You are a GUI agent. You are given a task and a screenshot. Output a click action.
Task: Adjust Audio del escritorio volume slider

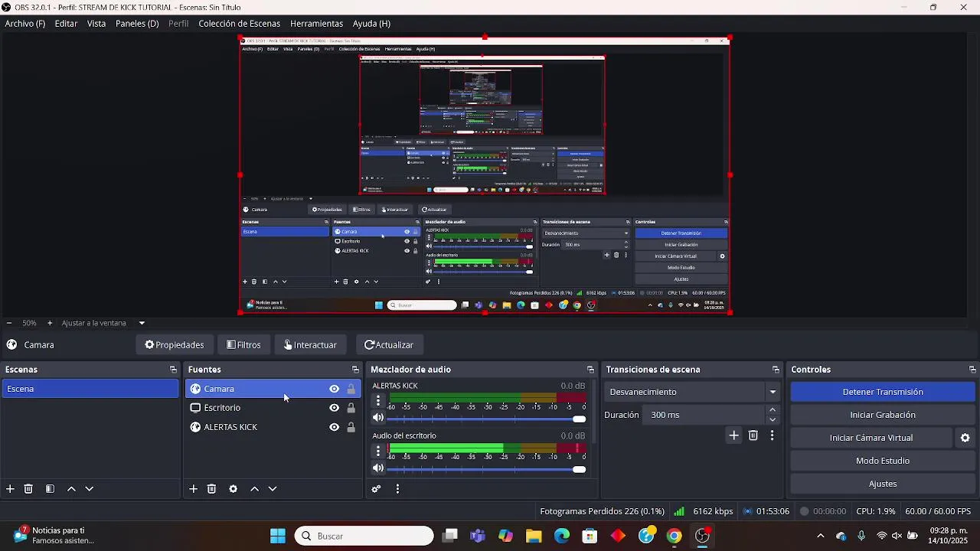pos(487,469)
